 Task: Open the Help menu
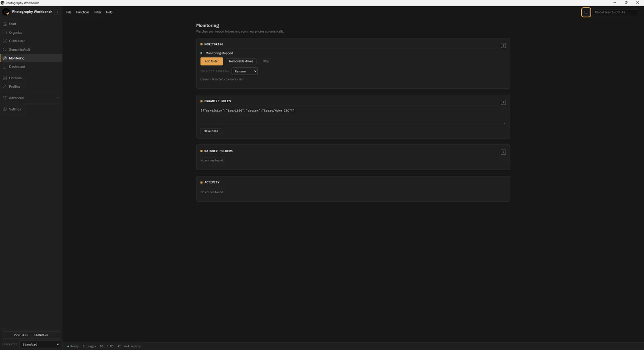(x=109, y=12)
